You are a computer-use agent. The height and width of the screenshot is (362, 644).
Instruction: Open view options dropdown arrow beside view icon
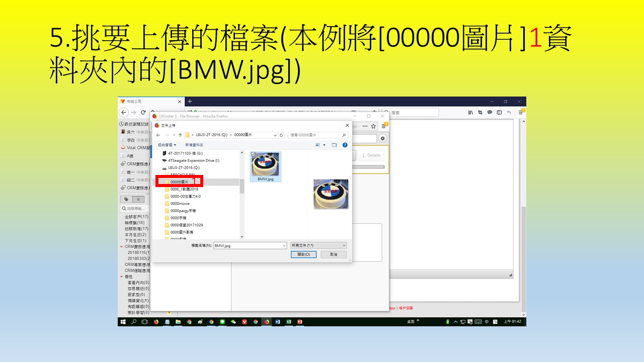[x=324, y=145]
